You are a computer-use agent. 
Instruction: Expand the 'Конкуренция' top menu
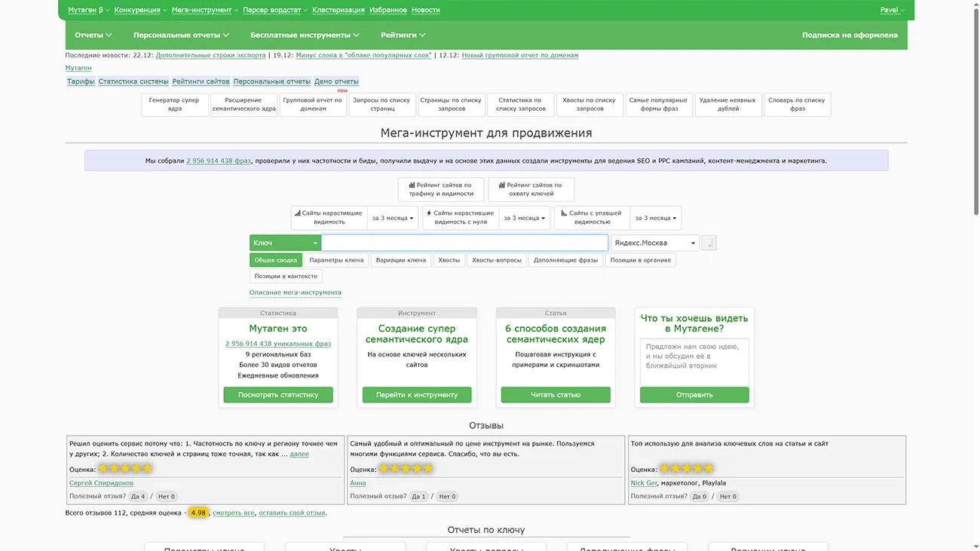click(x=142, y=11)
